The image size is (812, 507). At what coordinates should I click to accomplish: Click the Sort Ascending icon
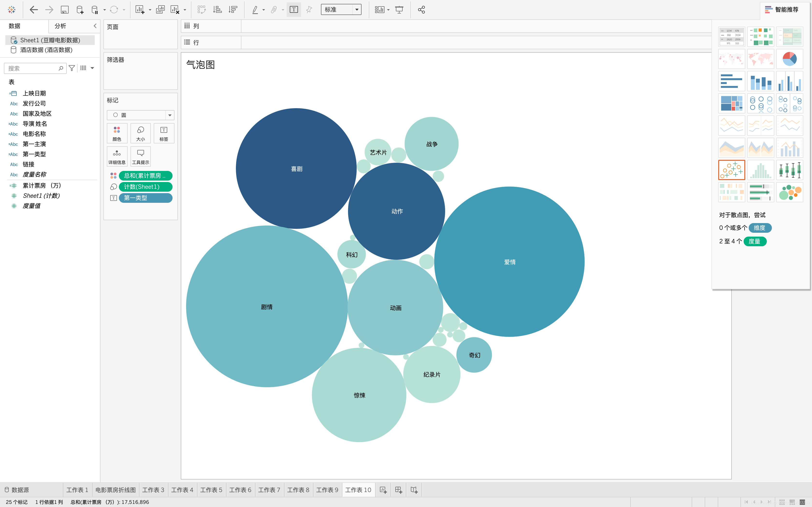point(217,10)
